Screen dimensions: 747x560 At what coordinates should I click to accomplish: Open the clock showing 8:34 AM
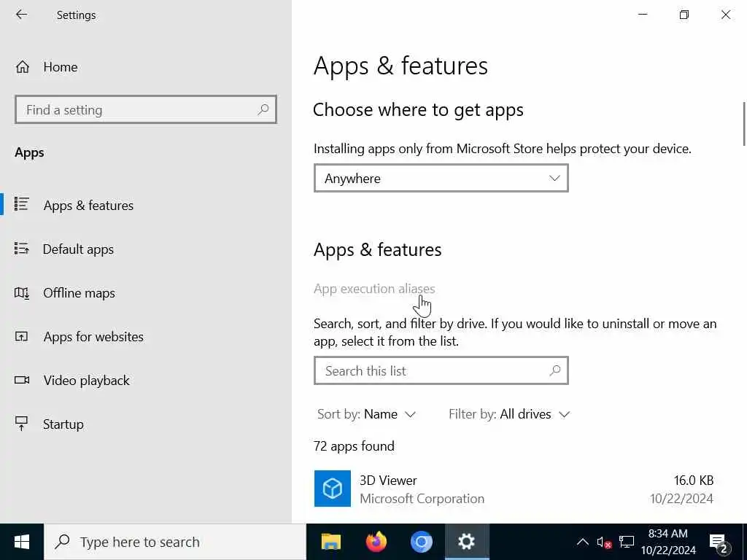[668, 542]
